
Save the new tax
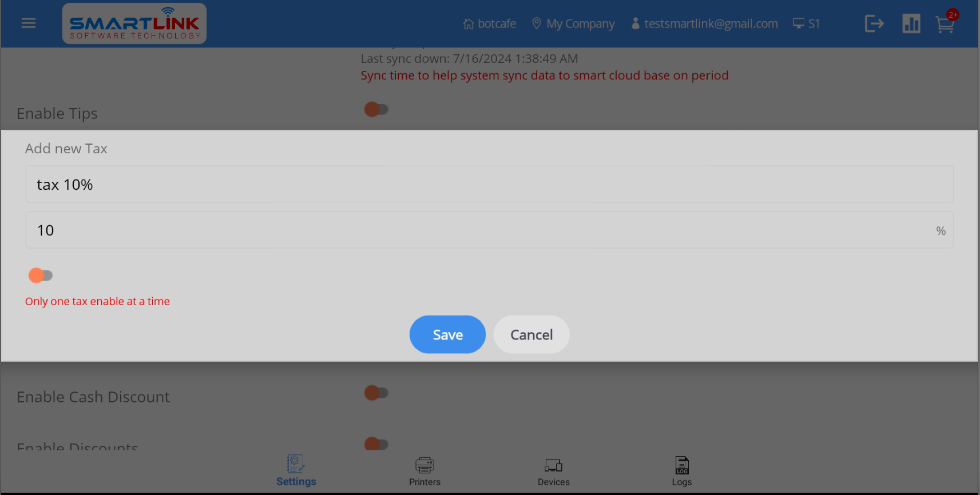pyautogui.click(x=447, y=334)
